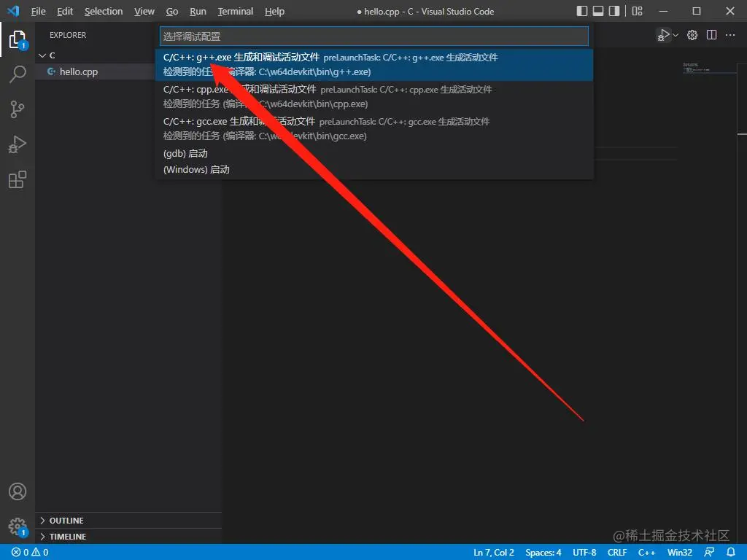Click the Split Editor icon
Viewport: 747px width, 560px height.
pyautogui.click(x=711, y=34)
